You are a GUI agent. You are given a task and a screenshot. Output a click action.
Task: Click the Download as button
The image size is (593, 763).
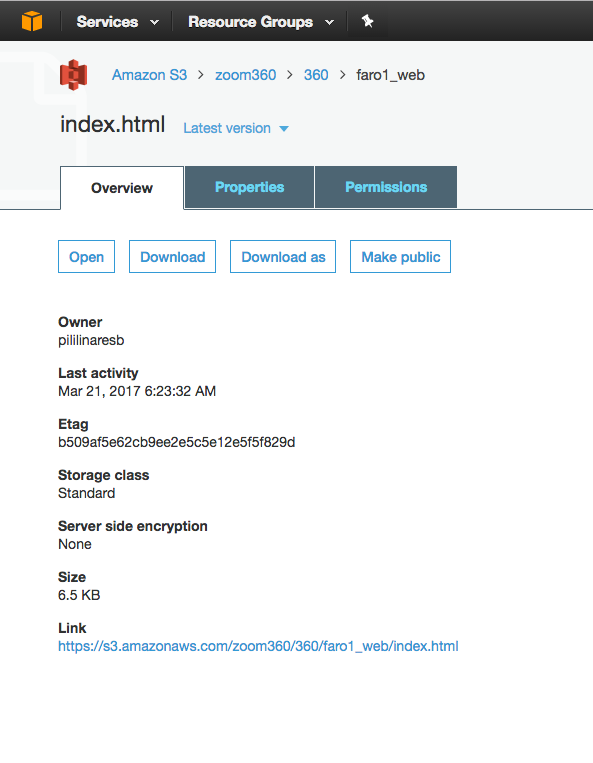[x=283, y=256]
